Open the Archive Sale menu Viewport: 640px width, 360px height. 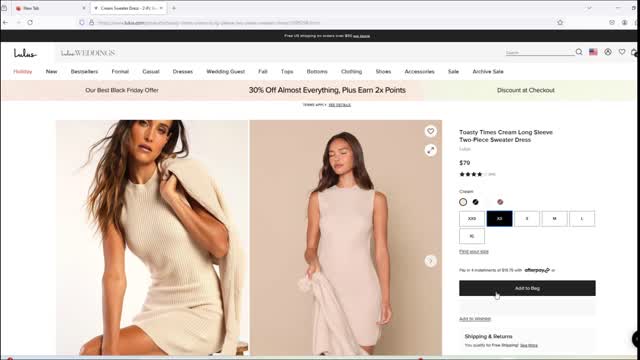[x=488, y=71]
